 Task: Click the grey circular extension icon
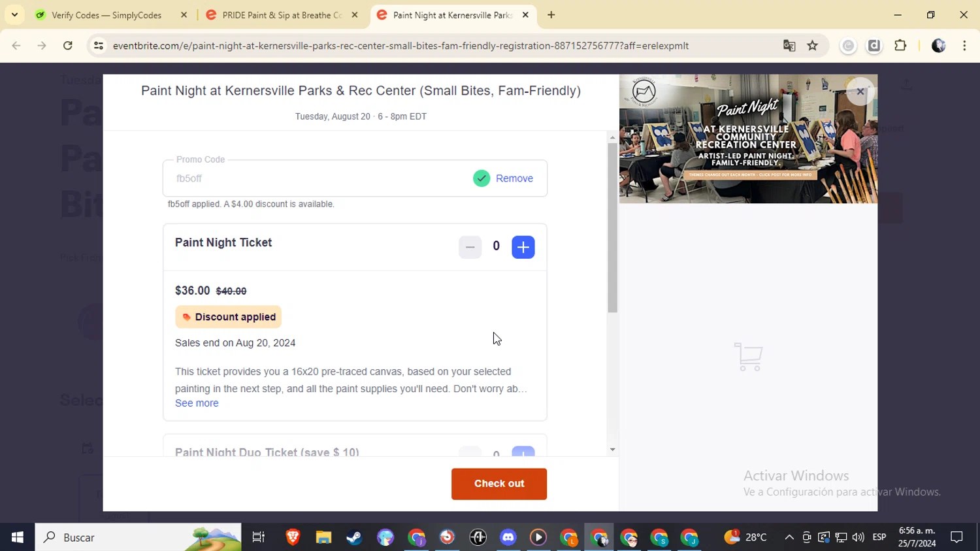(848, 46)
